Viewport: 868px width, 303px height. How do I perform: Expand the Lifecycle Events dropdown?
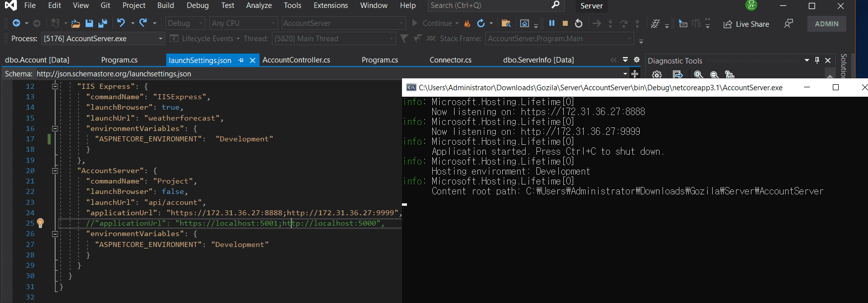tap(205, 39)
